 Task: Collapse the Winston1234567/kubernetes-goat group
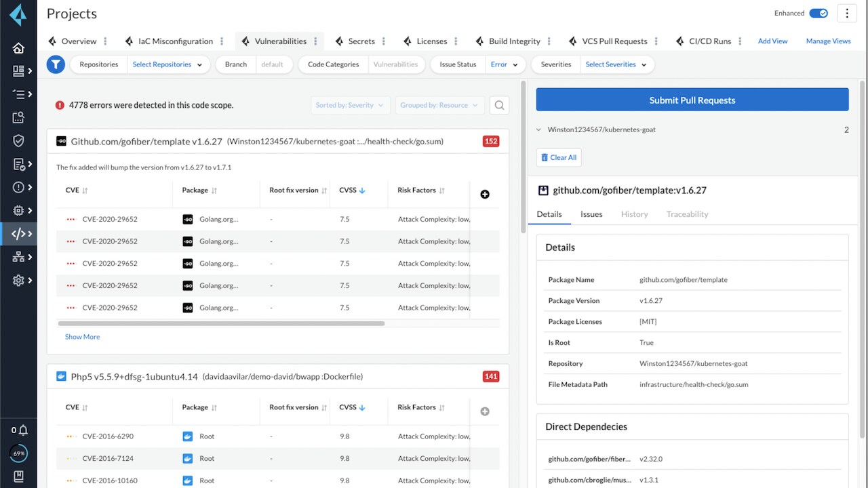(x=538, y=129)
